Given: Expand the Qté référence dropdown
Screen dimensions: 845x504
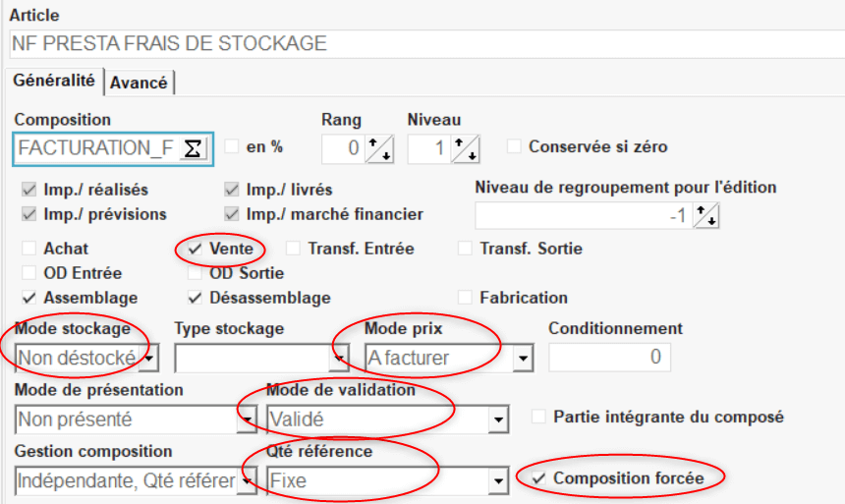Looking at the screenshot, I should tap(498, 480).
